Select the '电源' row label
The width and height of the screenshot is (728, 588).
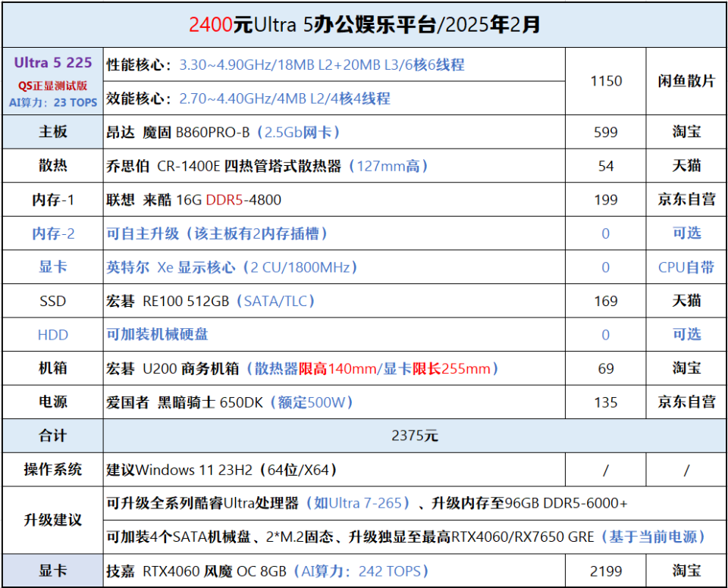(53, 402)
